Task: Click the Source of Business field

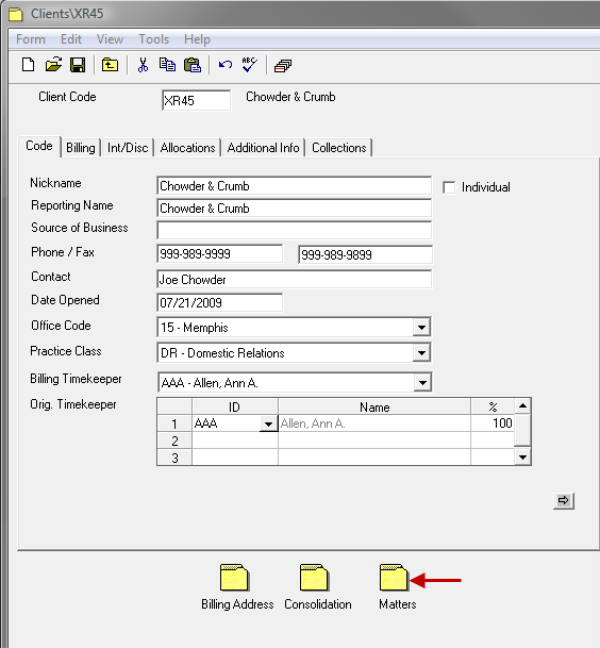Action: point(294,231)
